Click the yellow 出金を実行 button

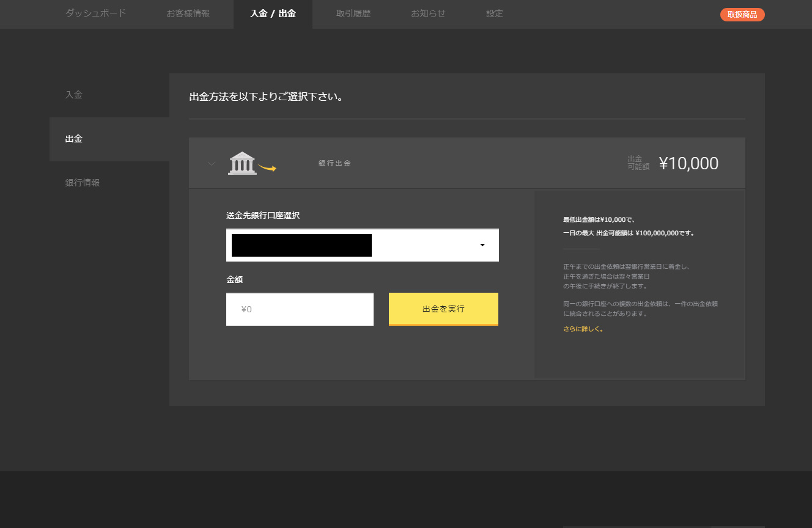click(443, 309)
